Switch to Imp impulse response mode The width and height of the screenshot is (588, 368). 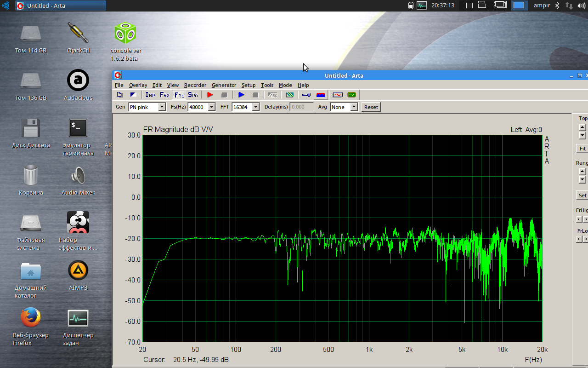[x=150, y=95]
